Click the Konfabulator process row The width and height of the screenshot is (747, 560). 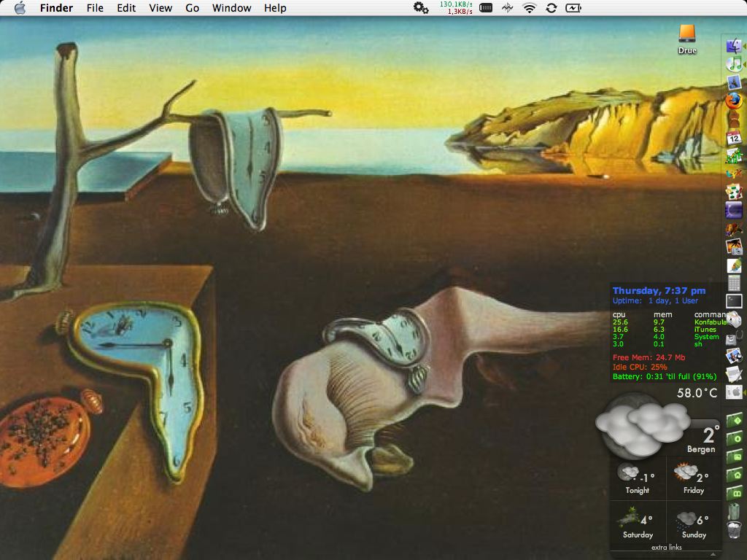click(x=670, y=322)
